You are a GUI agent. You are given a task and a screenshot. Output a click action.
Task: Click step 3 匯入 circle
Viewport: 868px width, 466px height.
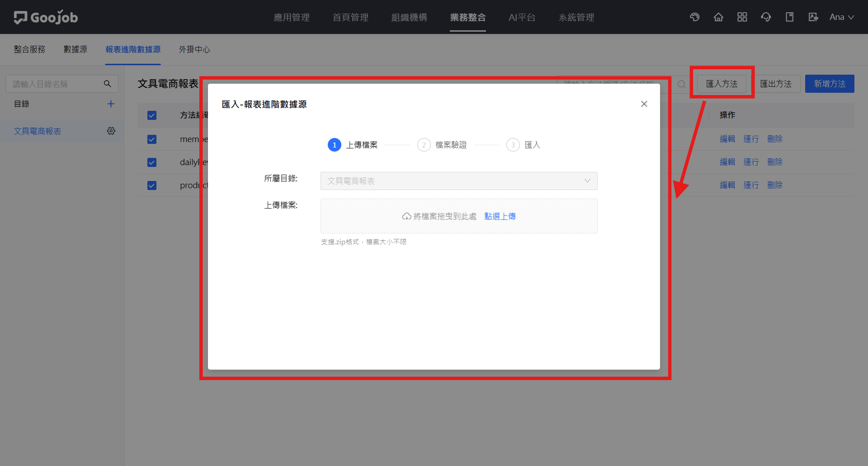[513, 145]
